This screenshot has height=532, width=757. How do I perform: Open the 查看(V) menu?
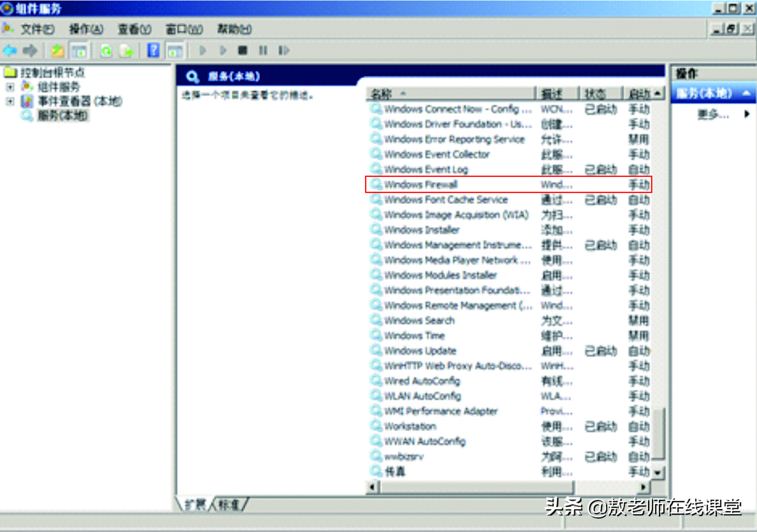[x=134, y=29]
